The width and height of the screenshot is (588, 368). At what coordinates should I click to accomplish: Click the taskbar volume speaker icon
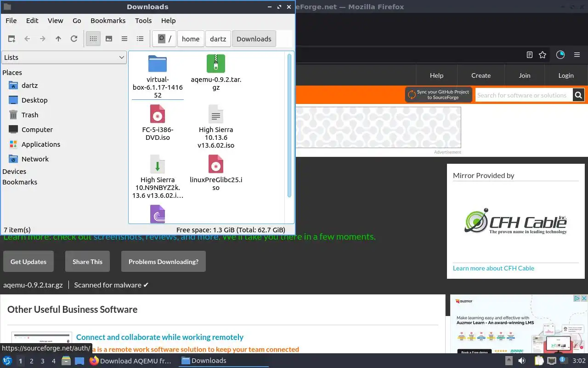tap(522, 361)
